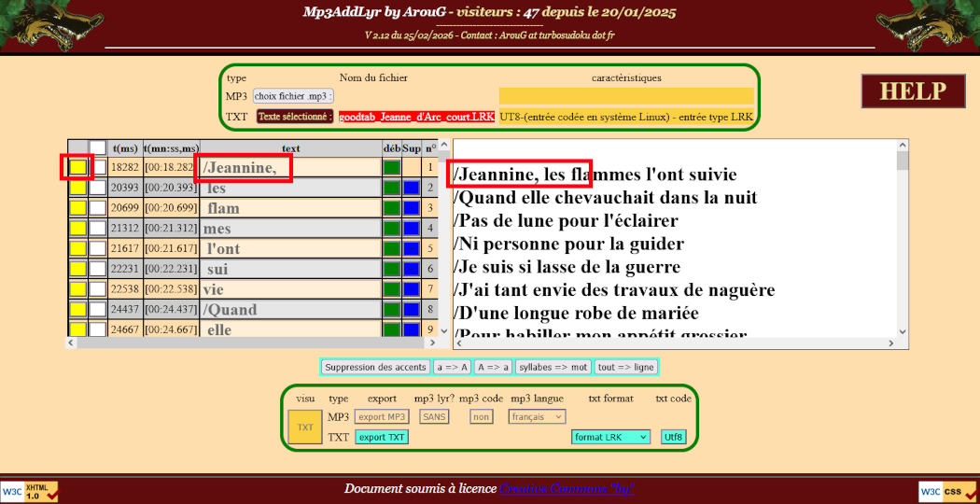Viewport: 980px width, 504px height.
Task: Click the yellow marker beside 'mes' row
Action: tap(78, 229)
